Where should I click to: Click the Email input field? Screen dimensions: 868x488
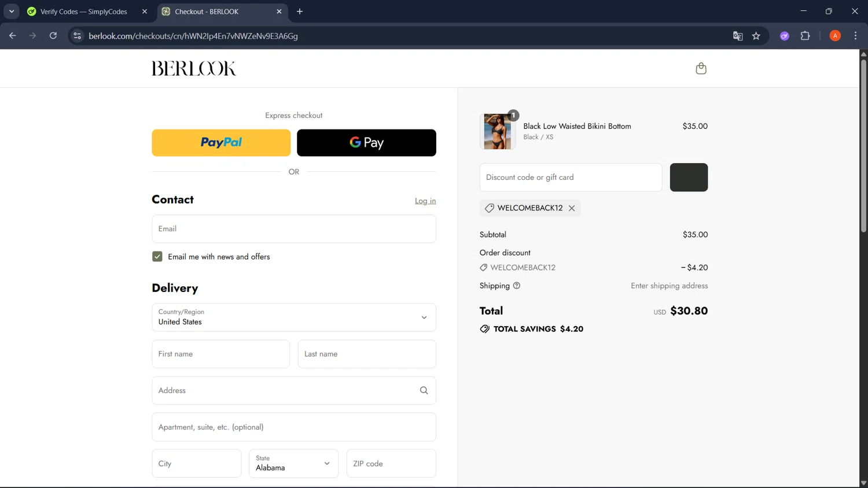(294, 229)
